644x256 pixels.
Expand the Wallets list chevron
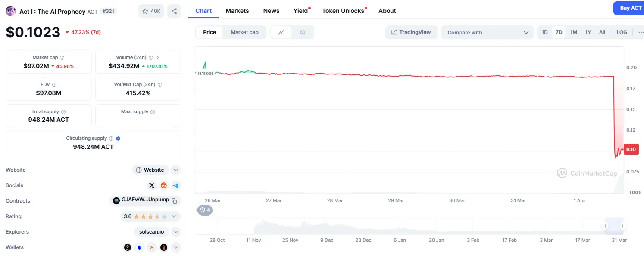point(176,247)
